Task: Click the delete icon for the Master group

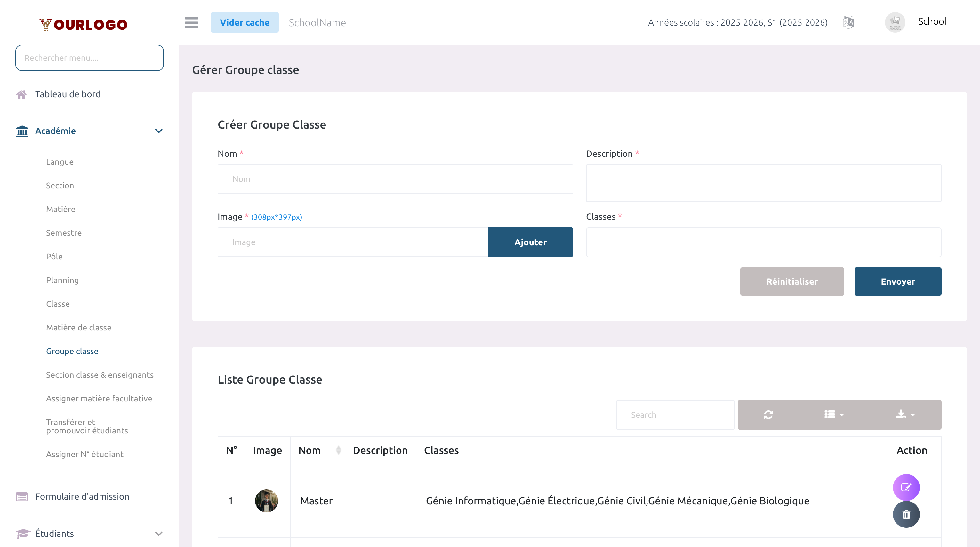Action: coord(906,514)
